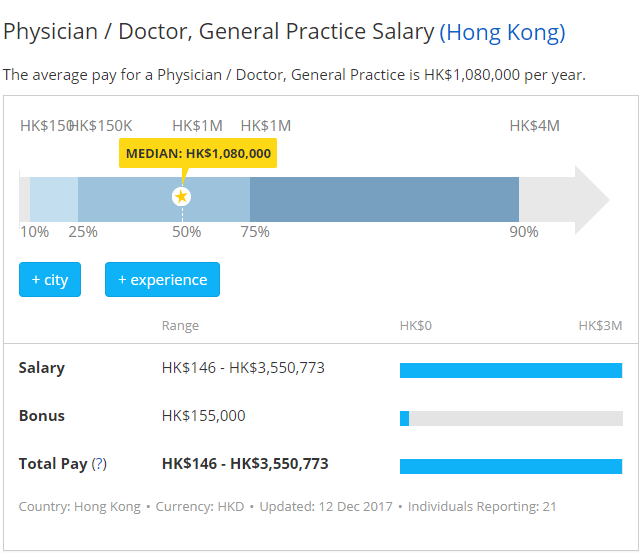Click the gray arrow tip of percentile chart
This screenshot has width=639, height=554.
pos(592,198)
